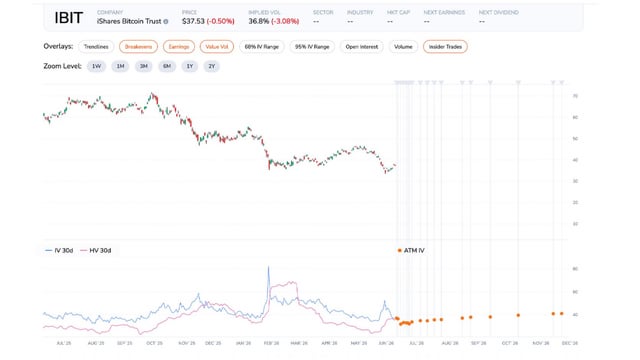Image resolution: width=640 pixels, height=360 pixels.
Task: Toggle the Breakevens overlay
Action: (x=138, y=47)
